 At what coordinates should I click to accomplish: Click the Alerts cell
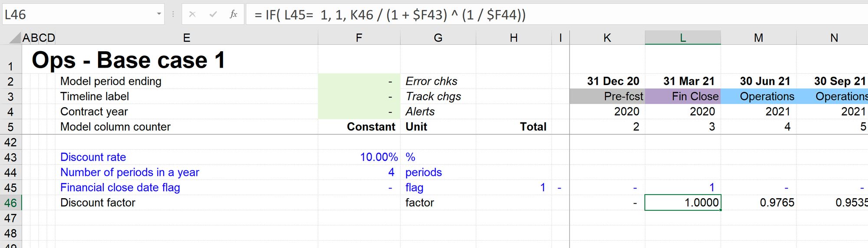(x=420, y=111)
